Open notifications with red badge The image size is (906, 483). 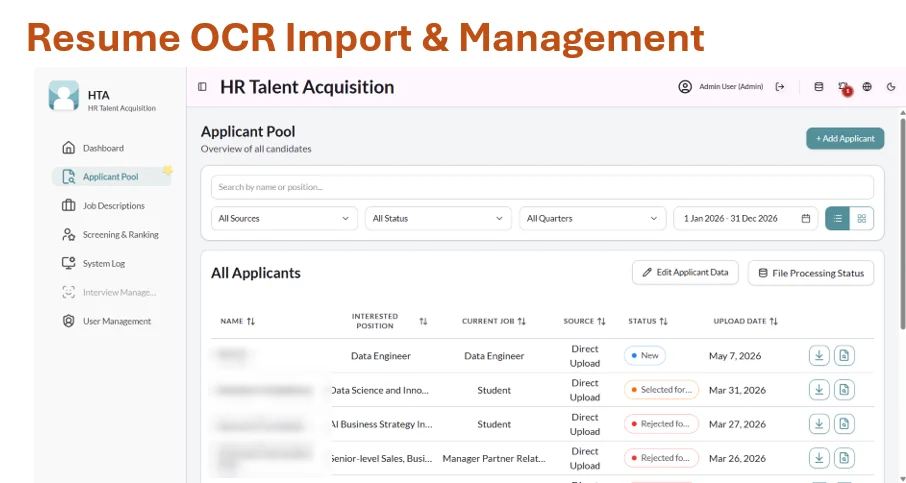click(x=844, y=88)
